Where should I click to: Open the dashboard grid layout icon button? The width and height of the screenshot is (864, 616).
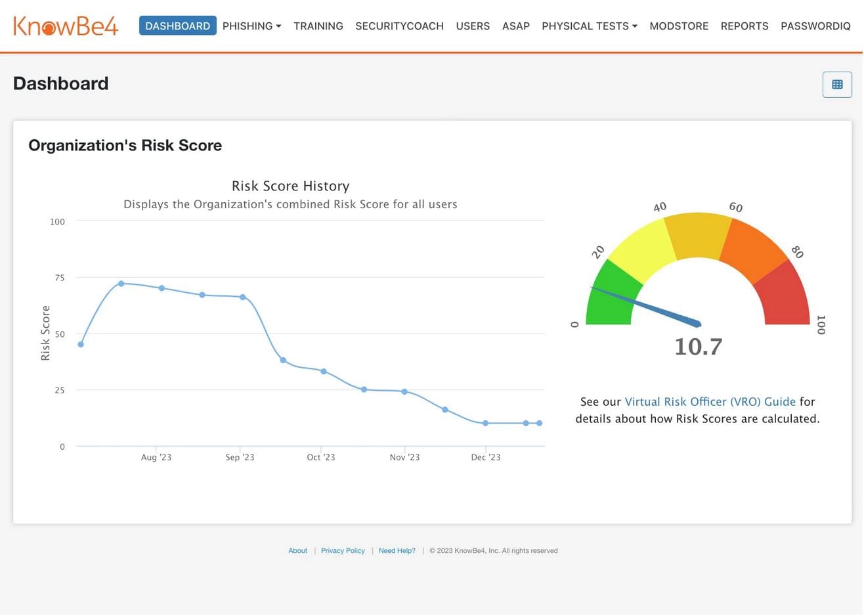tap(837, 84)
